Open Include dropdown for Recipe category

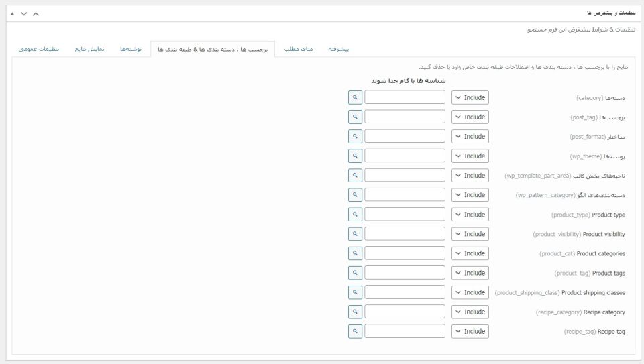(x=470, y=312)
